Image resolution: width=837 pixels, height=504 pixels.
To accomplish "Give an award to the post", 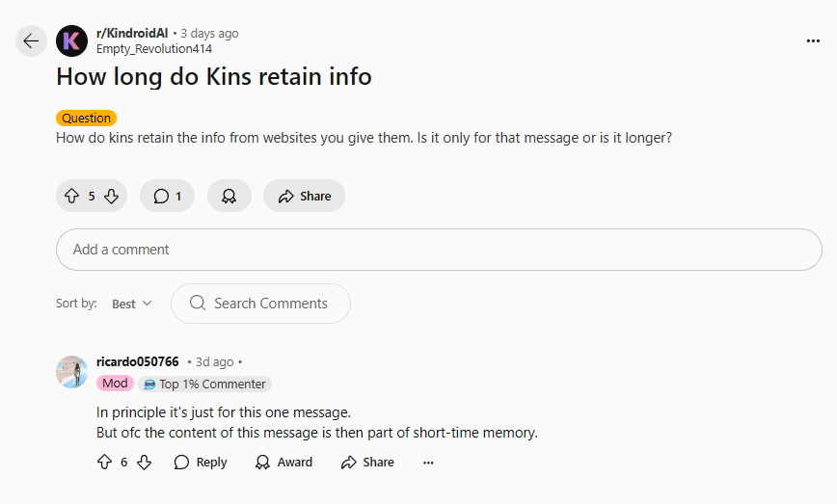I will click(x=229, y=197).
